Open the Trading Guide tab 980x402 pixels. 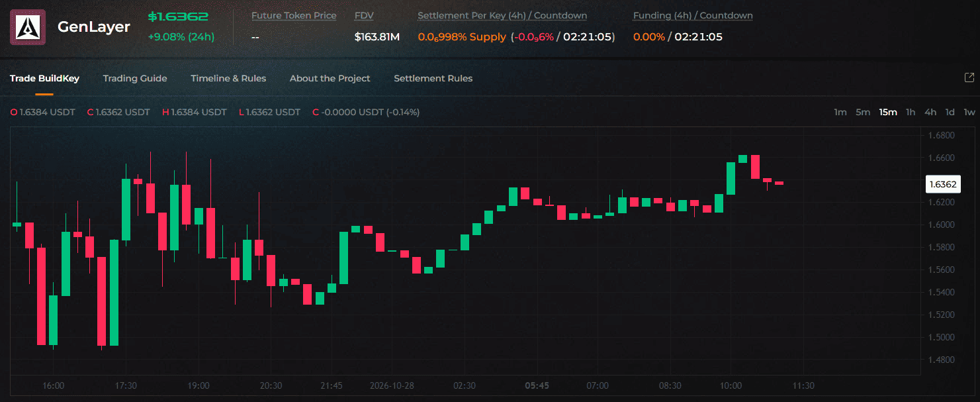point(135,78)
